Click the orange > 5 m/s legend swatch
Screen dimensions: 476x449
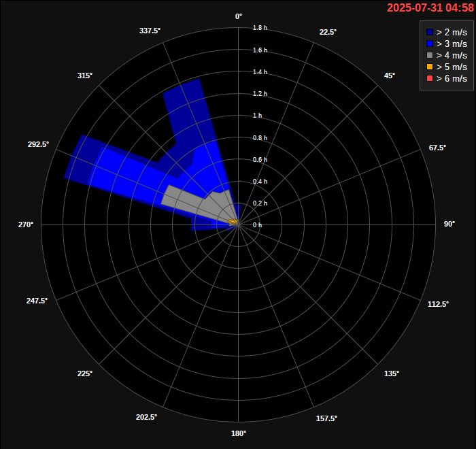pos(430,67)
